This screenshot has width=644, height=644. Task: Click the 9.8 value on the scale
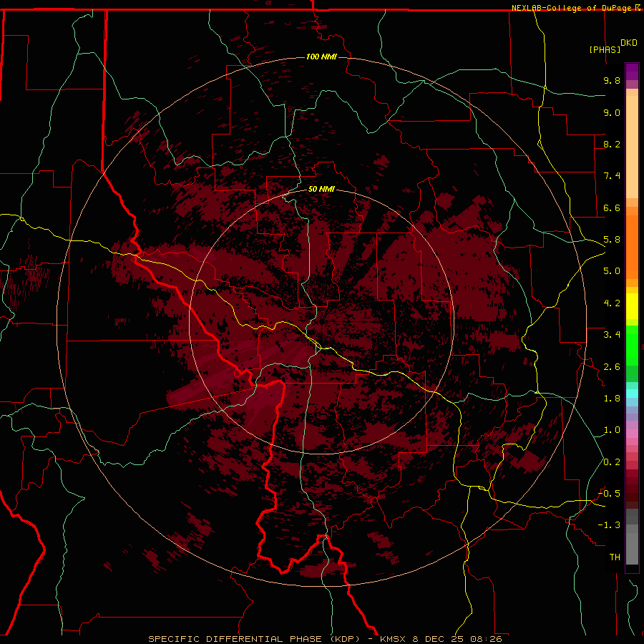coord(612,80)
